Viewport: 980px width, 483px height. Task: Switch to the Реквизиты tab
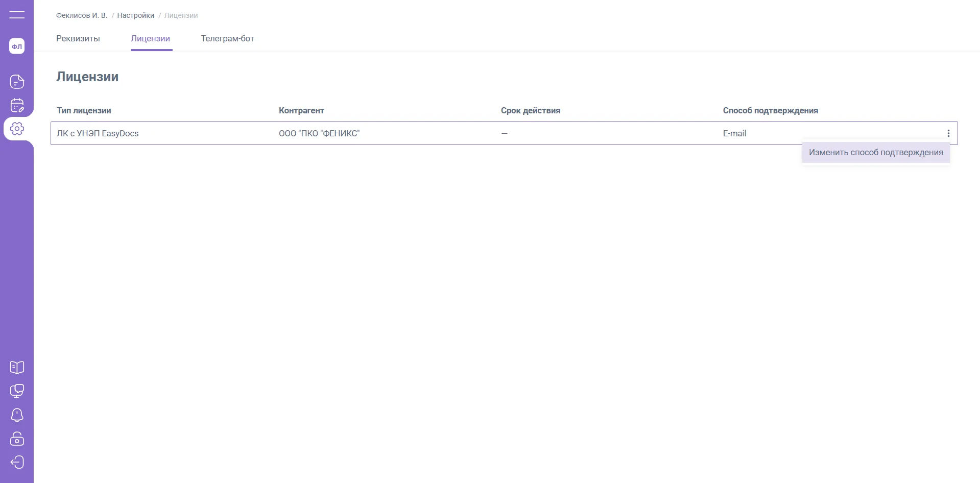pyautogui.click(x=78, y=39)
